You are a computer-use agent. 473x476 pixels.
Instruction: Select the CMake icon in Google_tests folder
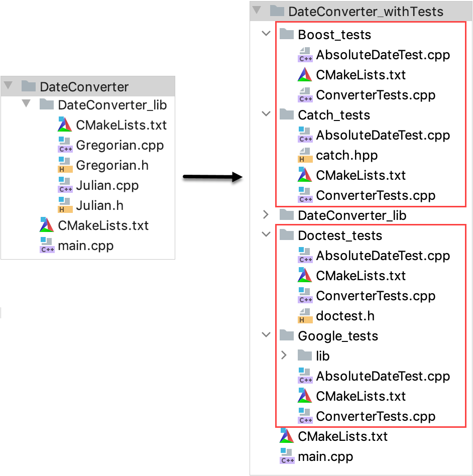[x=305, y=396]
